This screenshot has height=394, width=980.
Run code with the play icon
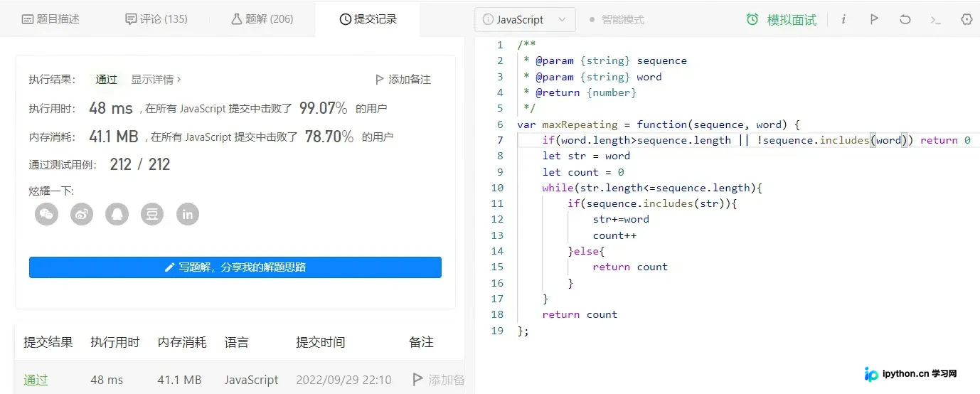point(874,20)
